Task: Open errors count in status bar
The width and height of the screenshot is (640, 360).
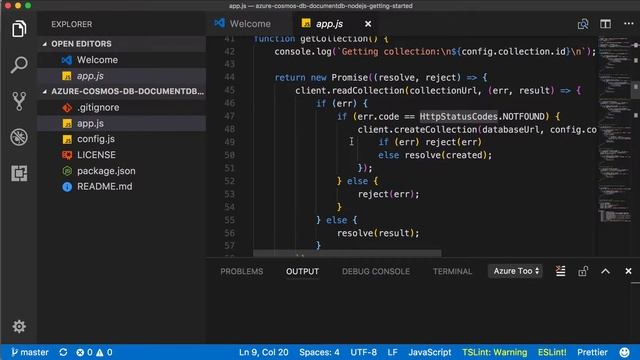Action: click(x=84, y=352)
